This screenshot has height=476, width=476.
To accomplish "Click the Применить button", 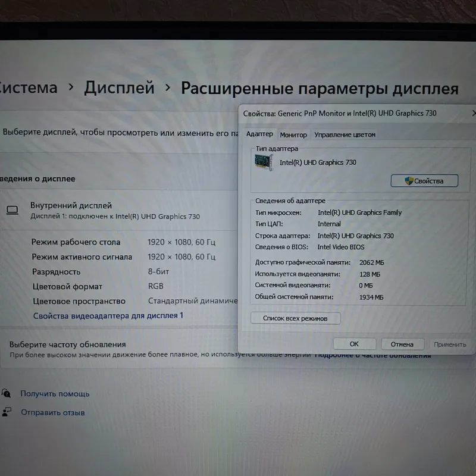I will 450,345.
